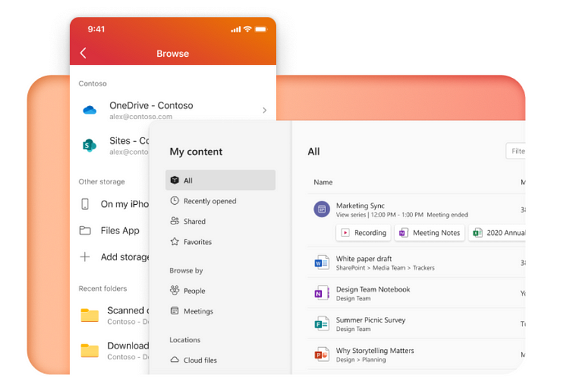Tap the Browse title in phone header
The height and width of the screenshot is (392, 561).
[x=173, y=53]
